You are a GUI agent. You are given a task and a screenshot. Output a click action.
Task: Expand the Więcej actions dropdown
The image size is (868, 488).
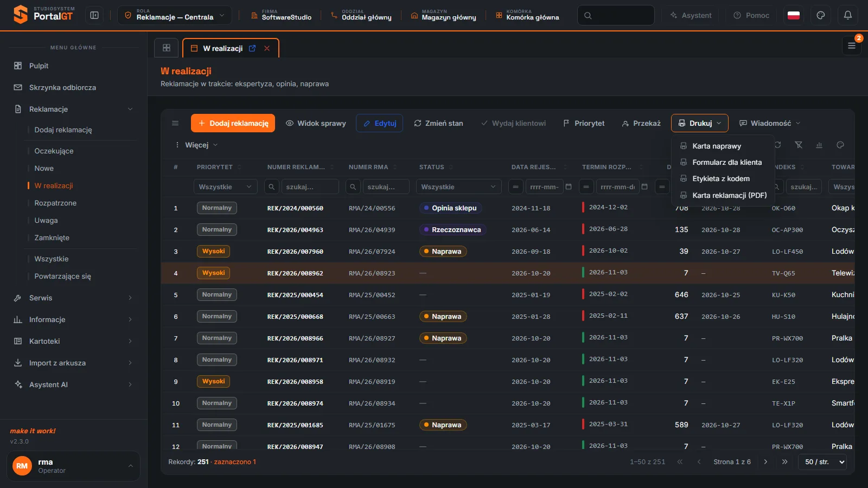tap(196, 145)
